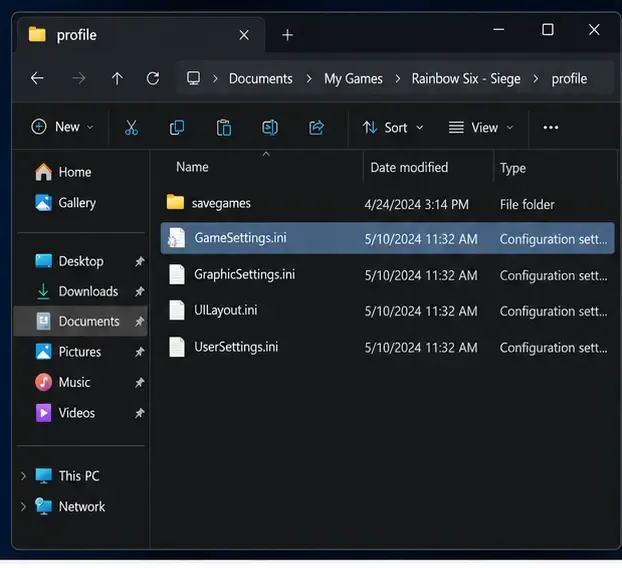This screenshot has height=568, width=622.
Task: Open Videos quick access folder
Action: (77, 413)
